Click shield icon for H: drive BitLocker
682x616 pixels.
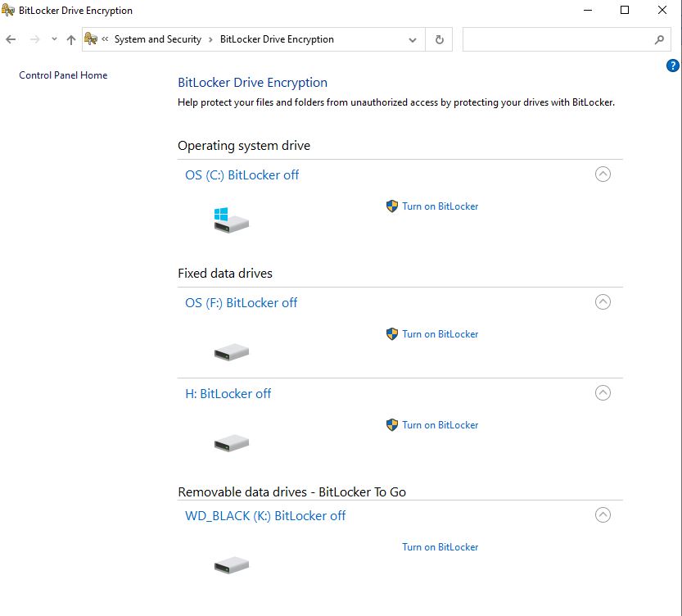coord(392,425)
